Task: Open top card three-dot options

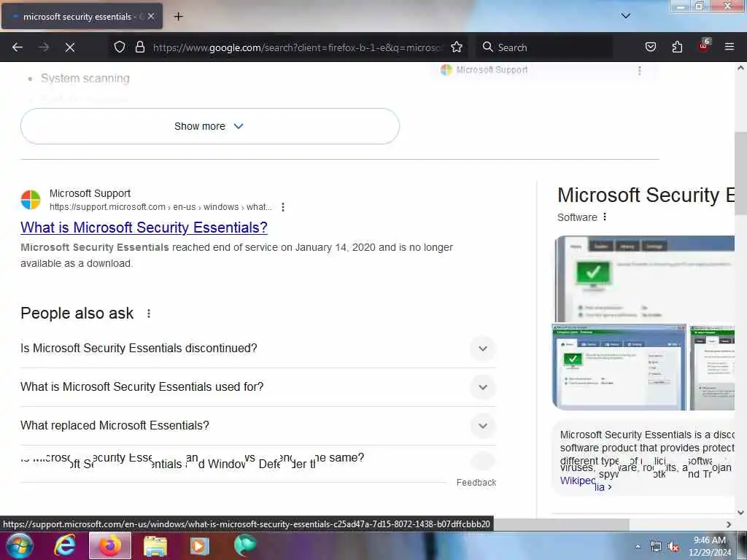Action: click(639, 71)
